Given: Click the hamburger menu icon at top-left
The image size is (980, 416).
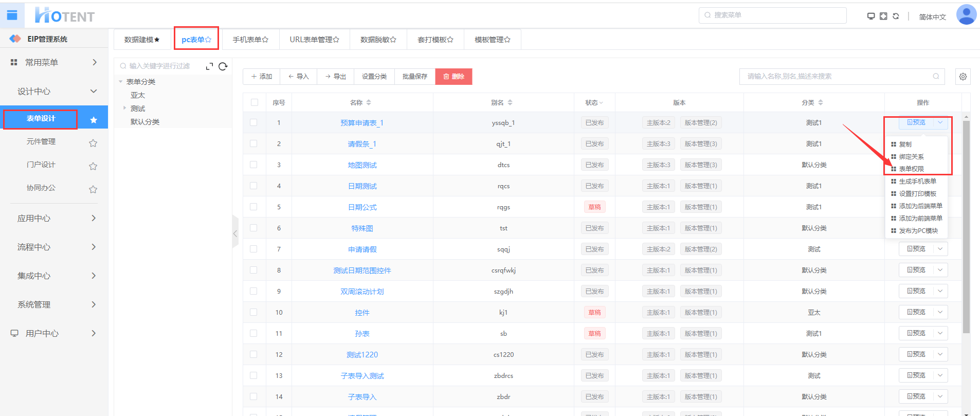Looking at the screenshot, I should click(12, 15).
